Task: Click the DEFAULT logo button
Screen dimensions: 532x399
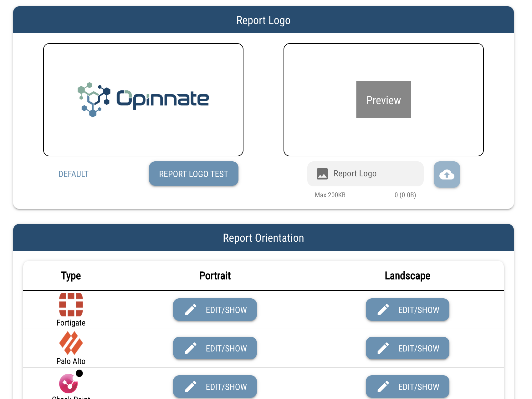Action: (x=74, y=174)
